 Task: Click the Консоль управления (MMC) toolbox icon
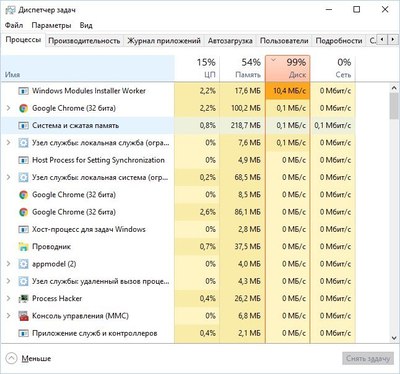[23, 316]
